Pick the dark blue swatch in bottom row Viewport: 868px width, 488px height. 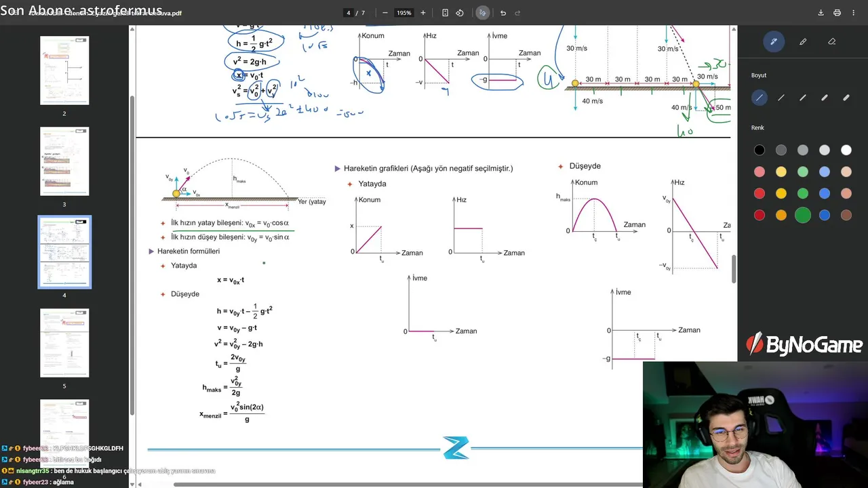click(x=825, y=216)
